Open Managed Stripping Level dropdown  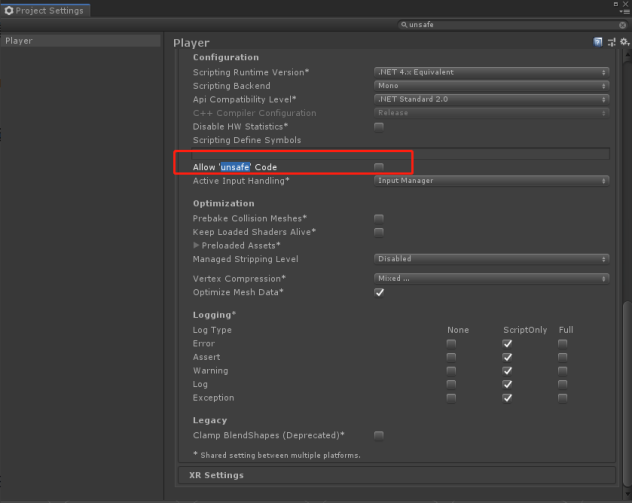coord(491,259)
